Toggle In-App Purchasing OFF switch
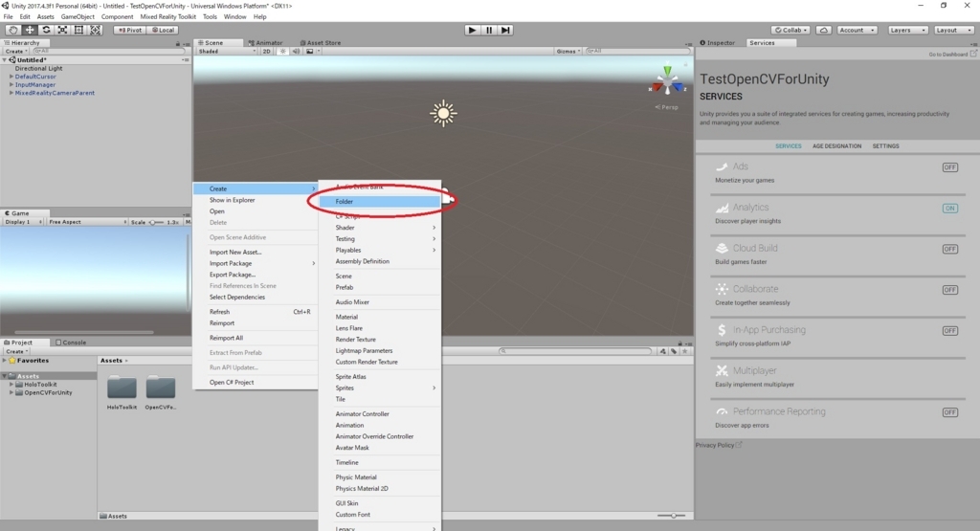The height and width of the screenshot is (531, 980). point(950,330)
